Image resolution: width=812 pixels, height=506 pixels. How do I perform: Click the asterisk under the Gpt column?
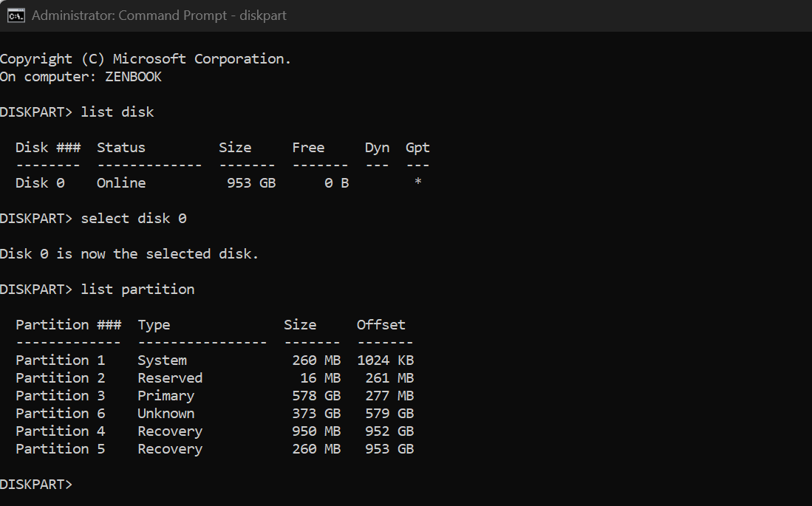[x=418, y=182]
